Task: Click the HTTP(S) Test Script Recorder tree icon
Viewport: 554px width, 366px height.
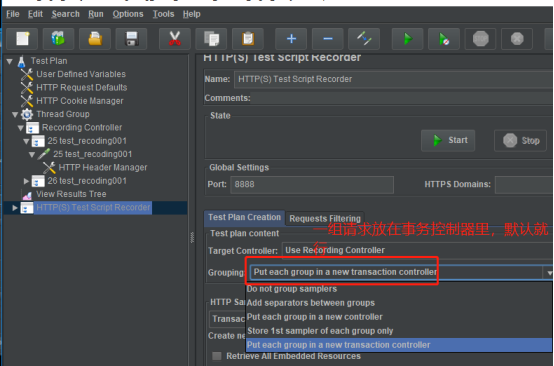Action: point(27,208)
